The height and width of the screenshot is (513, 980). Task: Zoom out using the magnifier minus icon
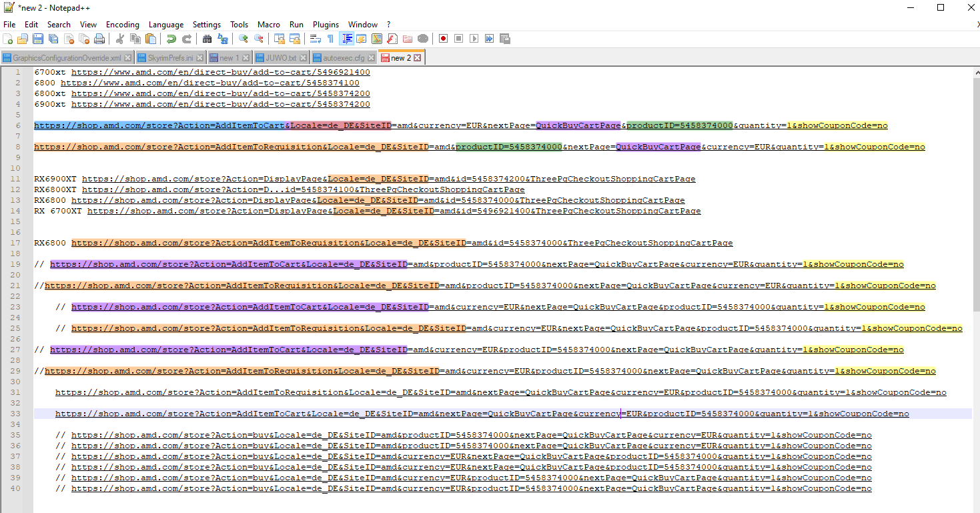point(259,39)
